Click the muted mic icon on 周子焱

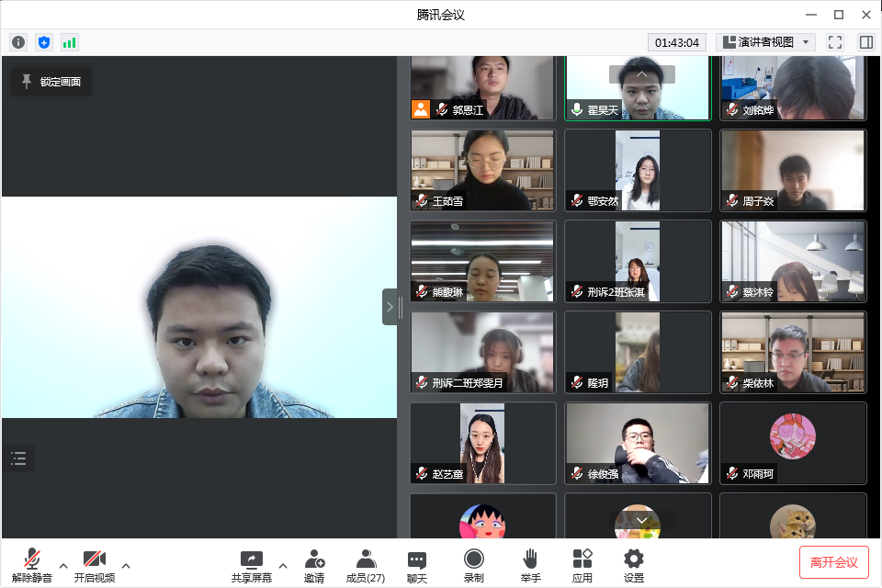pyautogui.click(x=732, y=200)
